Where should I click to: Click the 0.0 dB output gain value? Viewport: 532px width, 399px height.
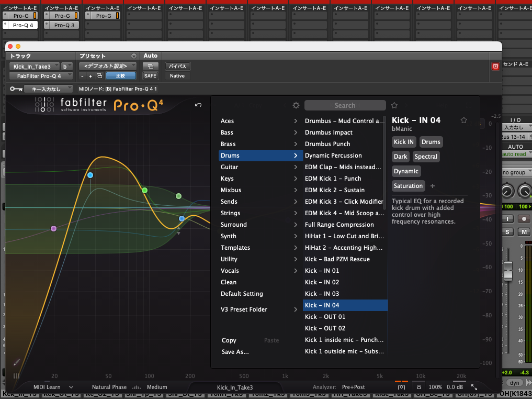[x=455, y=387]
